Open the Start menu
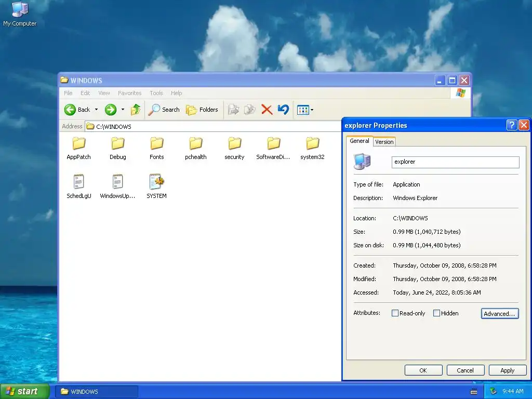Viewport: 532px width, 399px height. [24, 391]
